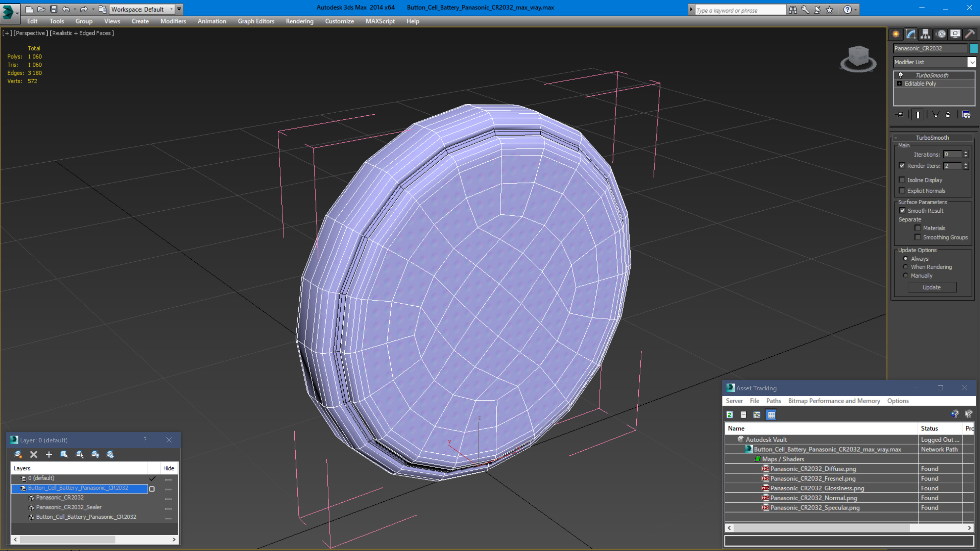Click the Update button in TurboSmooth
This screenshot has height=551, width=980.
[x=932, y=287]
